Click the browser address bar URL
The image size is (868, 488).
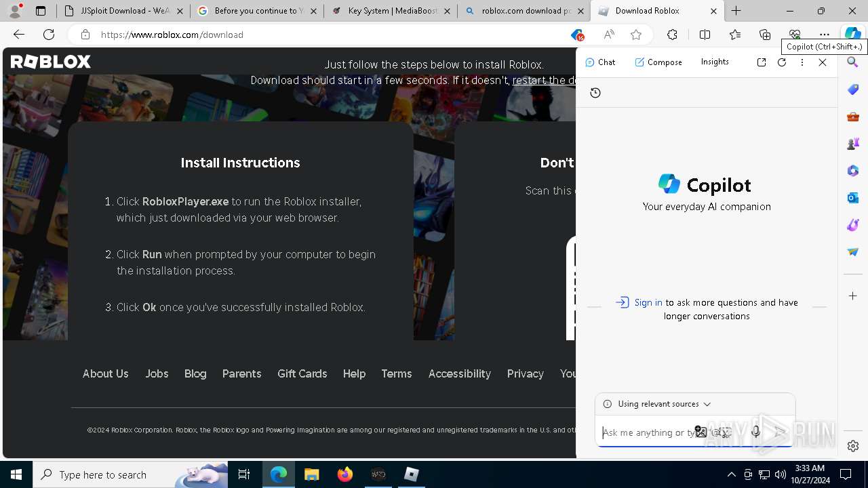[172, 35]
